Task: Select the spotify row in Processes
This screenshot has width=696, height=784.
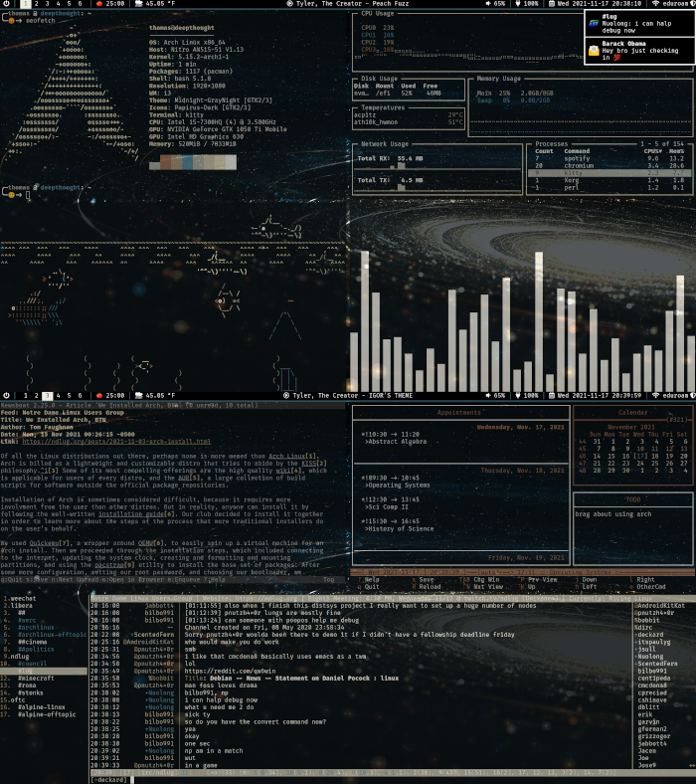Action: [x=609, y=158]
